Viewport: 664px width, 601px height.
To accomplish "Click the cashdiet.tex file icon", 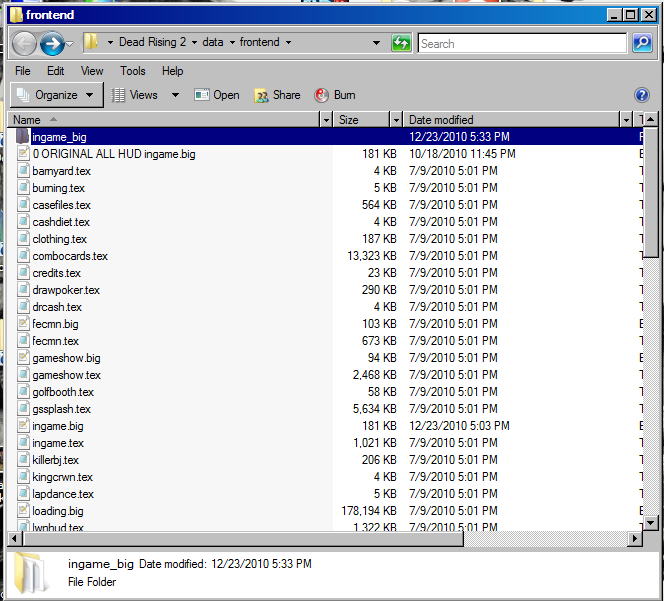I will click(23, 221).
